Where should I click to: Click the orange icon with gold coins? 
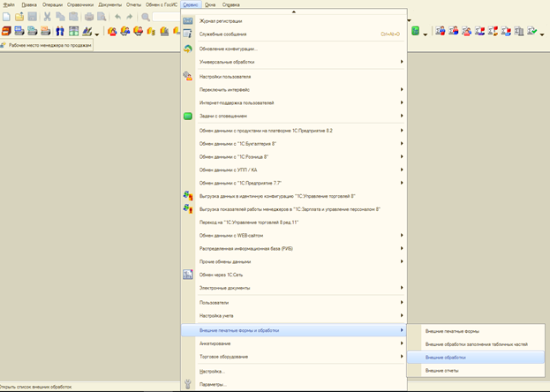pyautogui.click(x=151, y=31)
